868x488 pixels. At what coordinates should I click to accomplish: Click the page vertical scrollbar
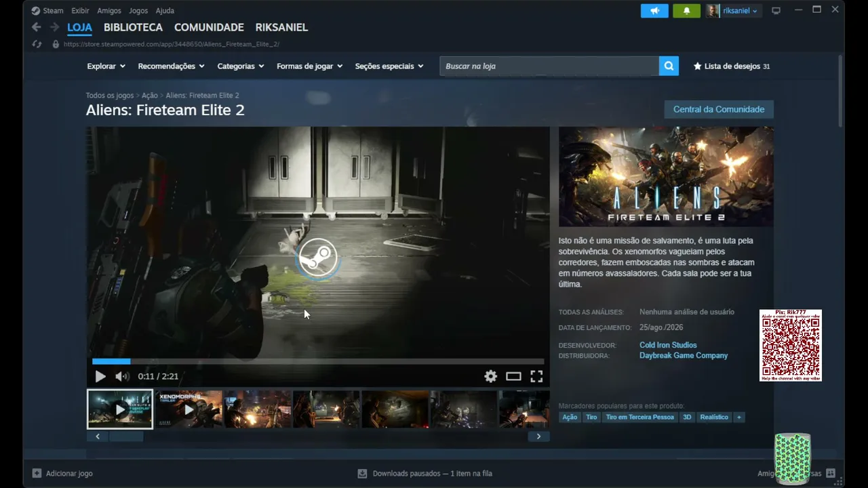[x=841, y=91]
